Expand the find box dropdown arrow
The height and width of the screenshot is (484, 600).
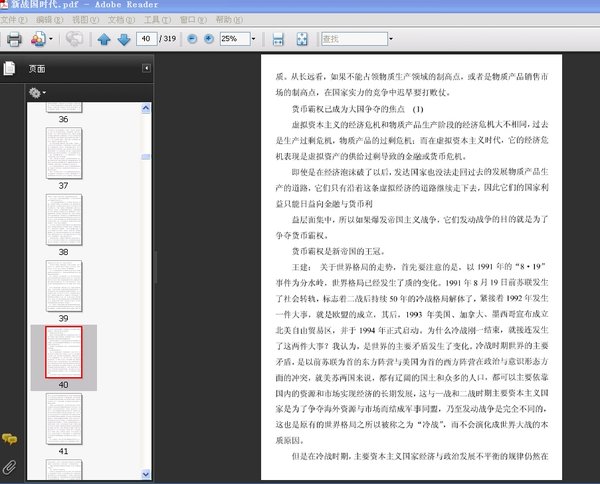391,39
